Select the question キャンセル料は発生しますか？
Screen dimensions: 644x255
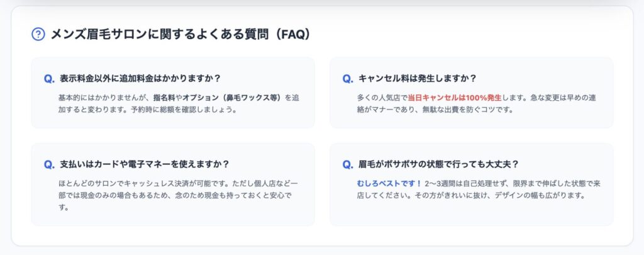pyautogui.click(x=418, y=79)
